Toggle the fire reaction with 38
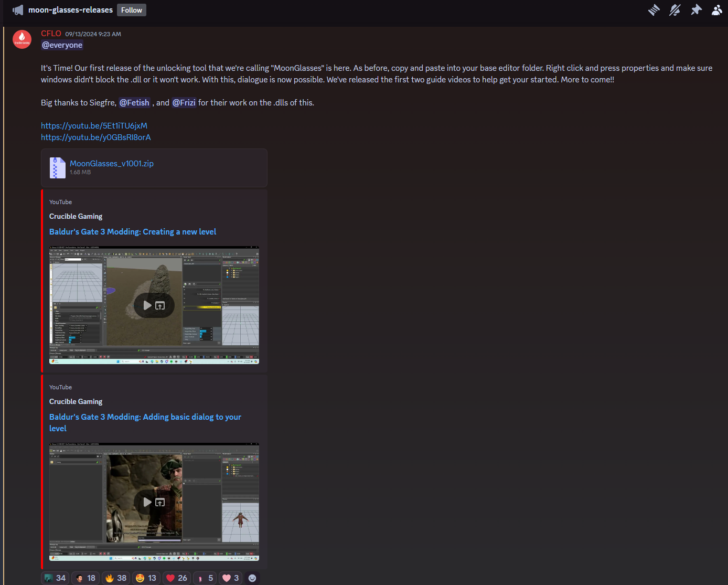 (116, 578)
